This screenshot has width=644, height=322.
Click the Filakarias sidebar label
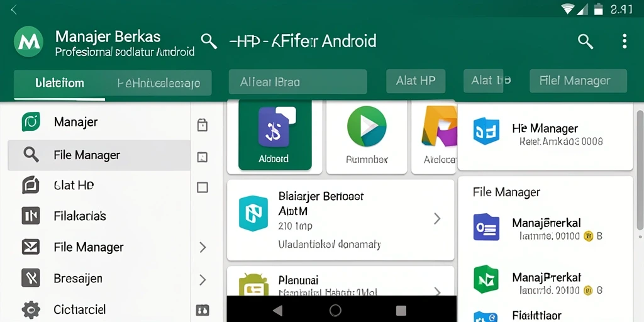point(80,216)
